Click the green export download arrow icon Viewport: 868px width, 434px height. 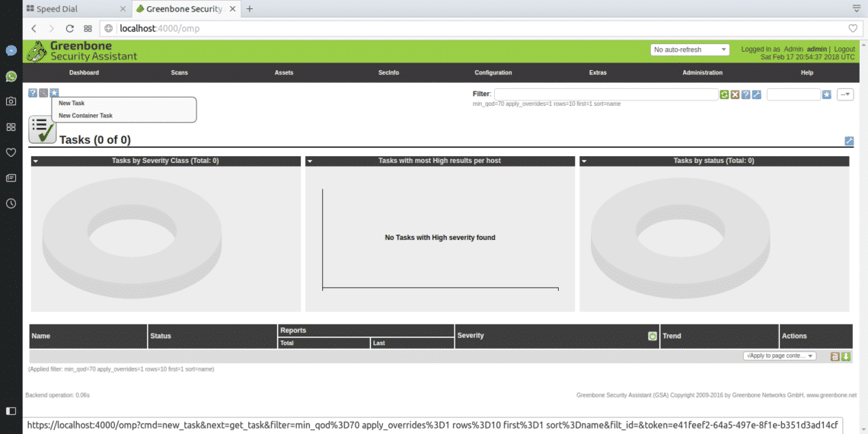coord(846,356)
